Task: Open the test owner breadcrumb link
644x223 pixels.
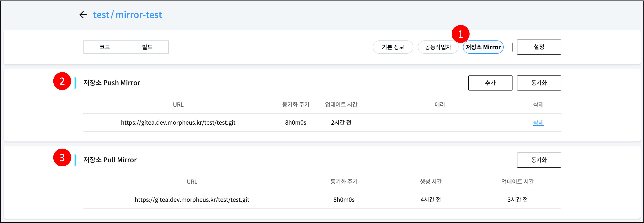Action: click(x=101, y=15)
